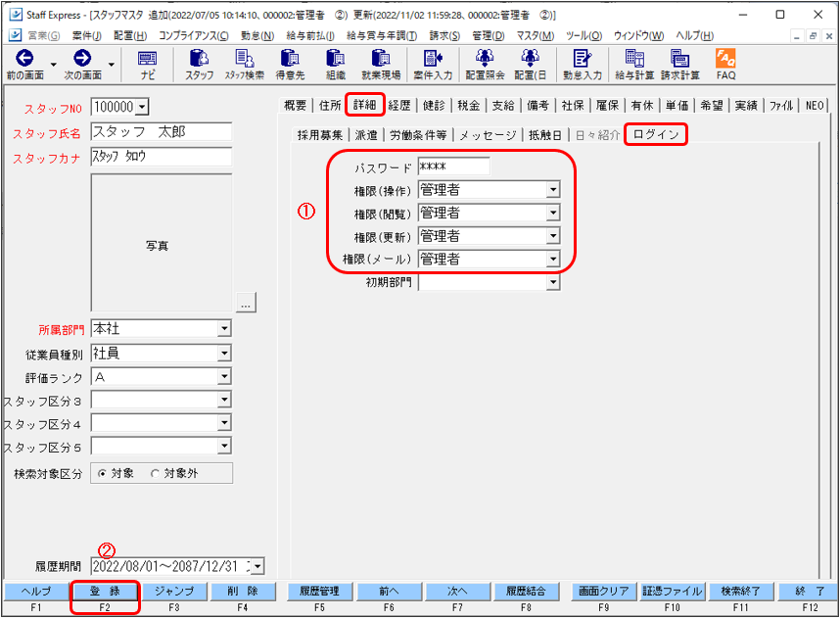Screen dimensions: 840x619
Task: Open the ウィンドウ(W) menu
Action: coord(638,36)
